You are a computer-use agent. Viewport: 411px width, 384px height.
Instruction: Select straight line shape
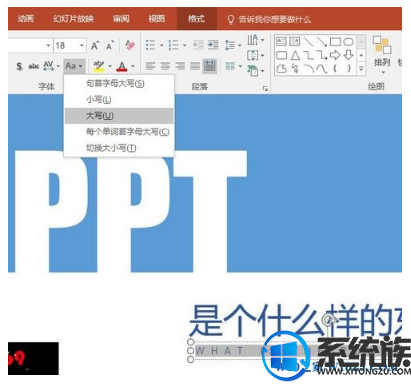click(308, 42)
